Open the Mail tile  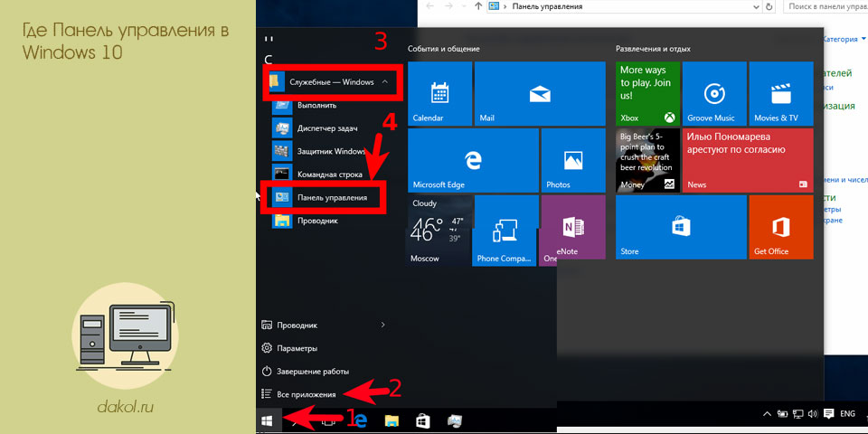540,93
